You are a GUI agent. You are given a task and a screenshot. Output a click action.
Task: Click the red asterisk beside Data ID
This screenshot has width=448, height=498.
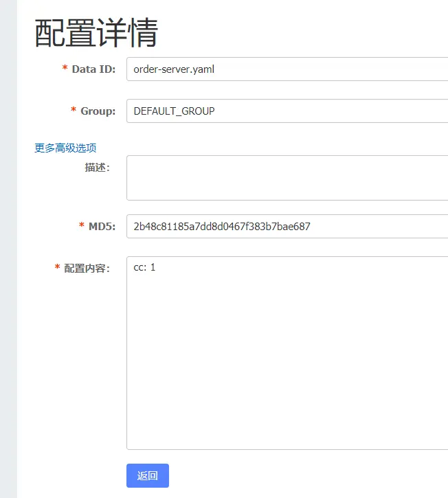[x=65, y=69]
